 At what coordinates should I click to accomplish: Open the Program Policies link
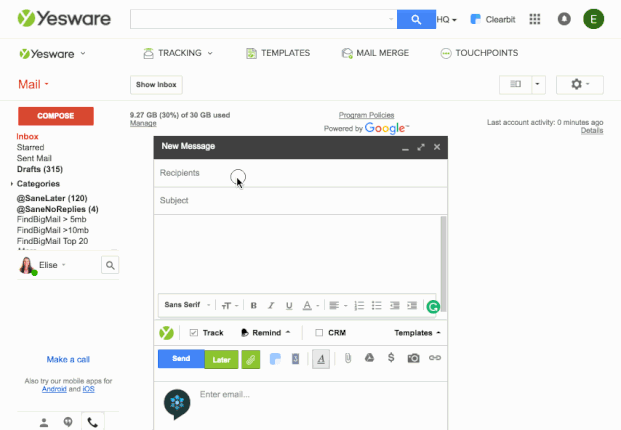366,115
